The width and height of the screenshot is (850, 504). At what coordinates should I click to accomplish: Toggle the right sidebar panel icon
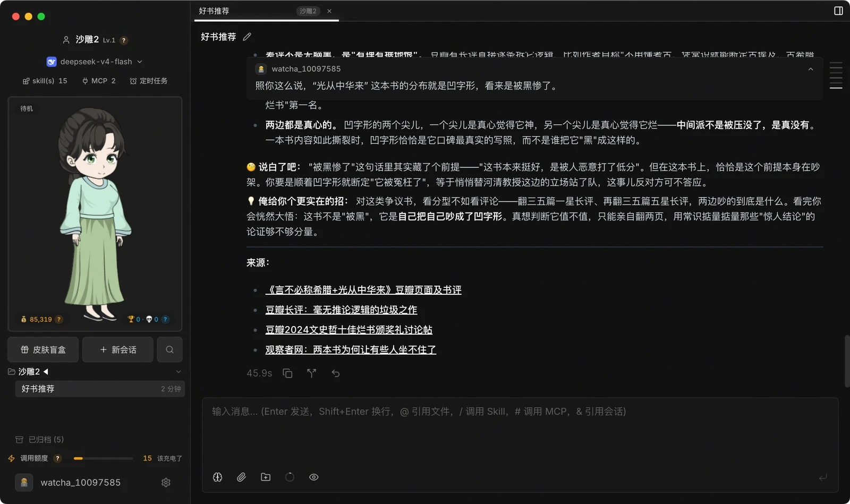[838, 11]
